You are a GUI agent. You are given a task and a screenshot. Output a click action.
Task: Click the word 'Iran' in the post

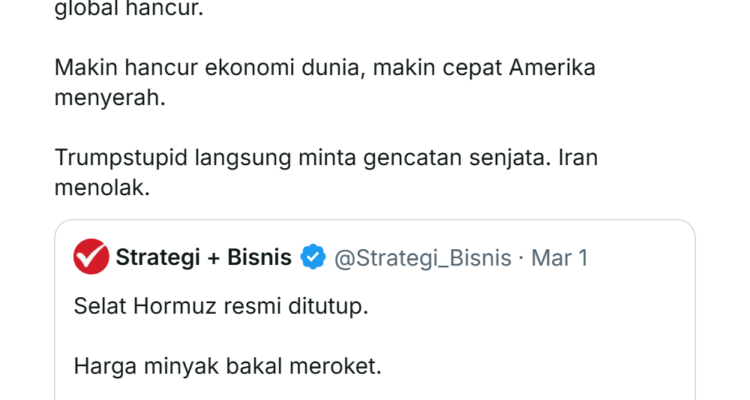(x=576, y=158)
